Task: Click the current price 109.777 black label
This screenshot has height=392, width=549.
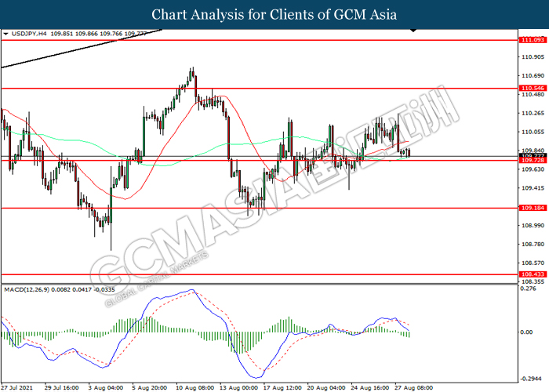Action: pyautogui.click(x=533, y=155)
